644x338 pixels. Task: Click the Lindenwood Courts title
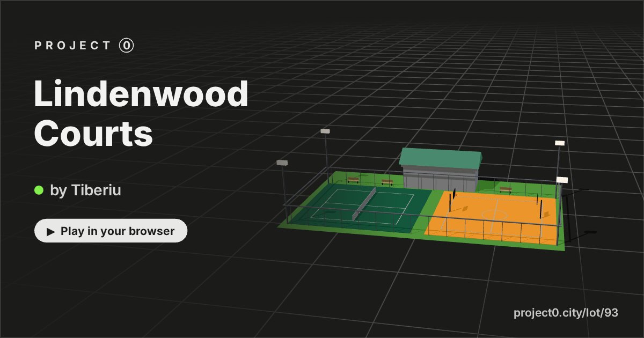click(141, 114)
